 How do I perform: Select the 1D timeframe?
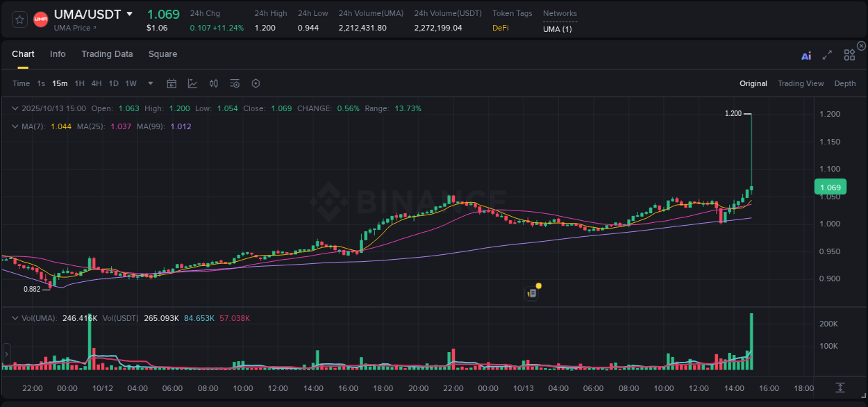coord(113,83)
